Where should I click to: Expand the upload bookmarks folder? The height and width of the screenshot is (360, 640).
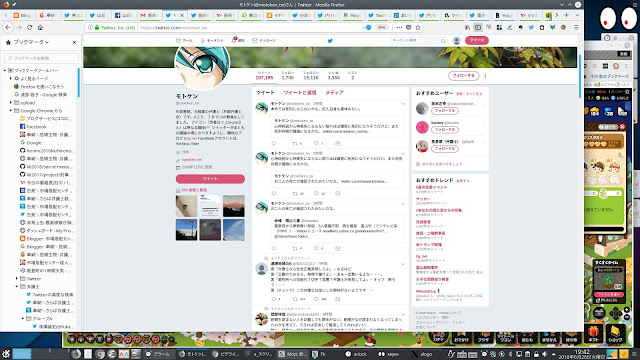coord(11,102)
